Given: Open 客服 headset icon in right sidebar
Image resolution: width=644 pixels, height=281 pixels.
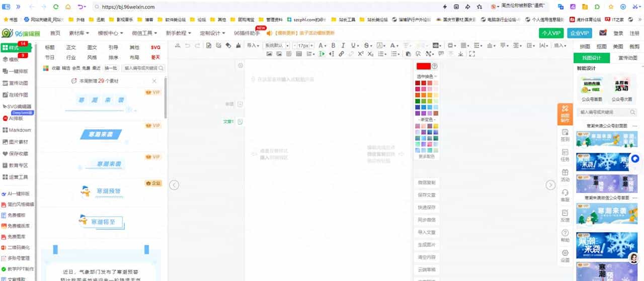Looking at the screenshot, I should 565,196.
